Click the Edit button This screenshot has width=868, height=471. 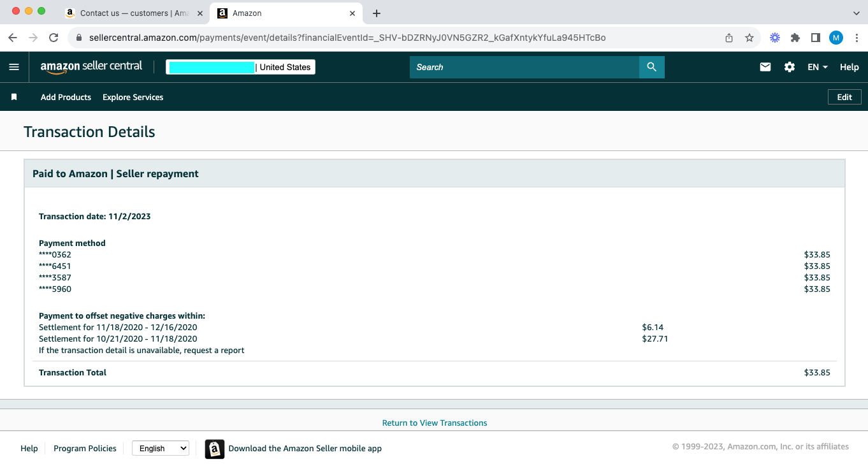point(844,97)
